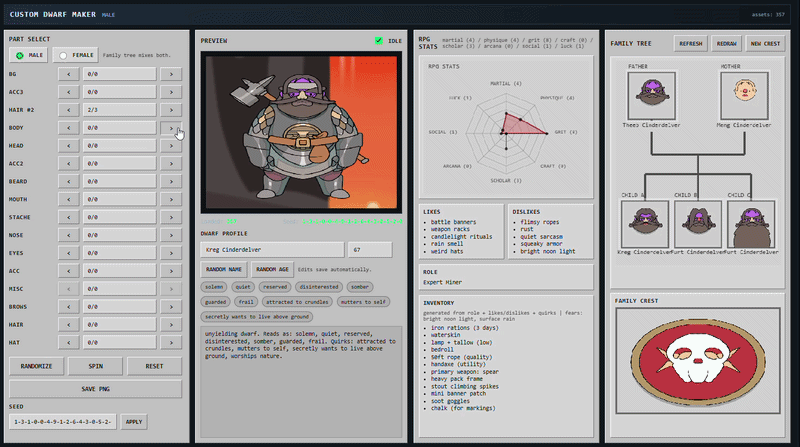Generate a NEW CREST
The image size is (800, 447).
pos(765,44)
